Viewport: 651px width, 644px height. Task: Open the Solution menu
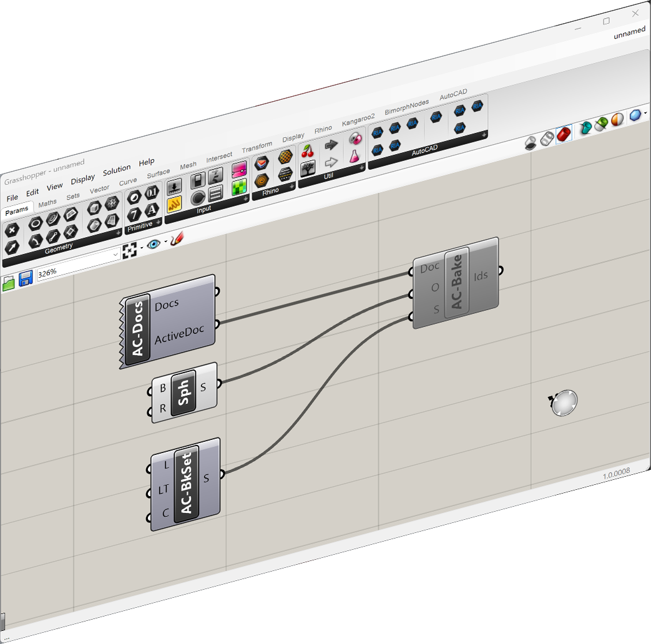point(117,169)
